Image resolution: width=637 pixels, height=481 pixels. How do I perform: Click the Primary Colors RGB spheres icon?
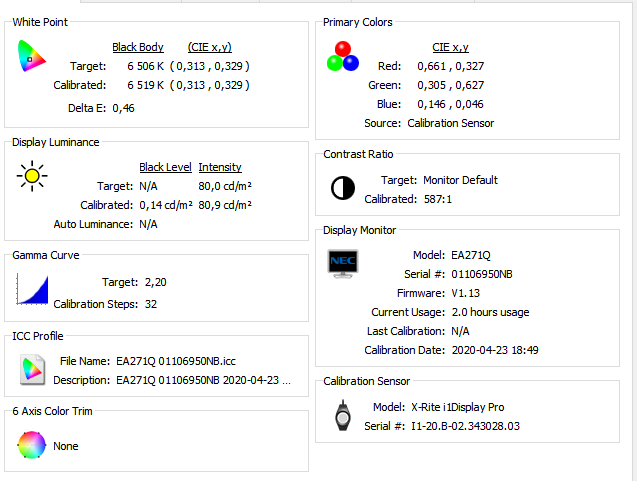[x=342, y=56]
